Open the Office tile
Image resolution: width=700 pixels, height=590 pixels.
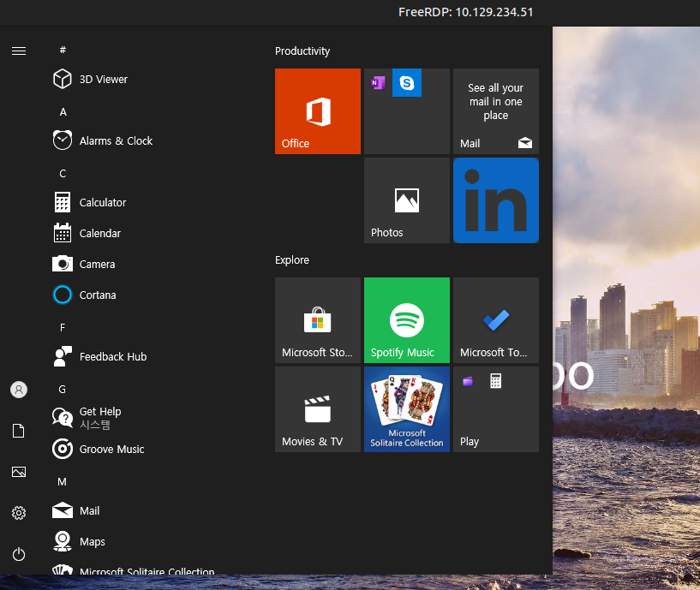(x=317, y=111)
